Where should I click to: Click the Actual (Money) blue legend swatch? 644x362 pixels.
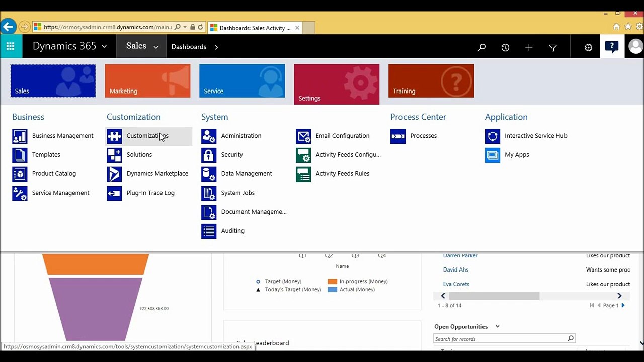tap(332, 290)
